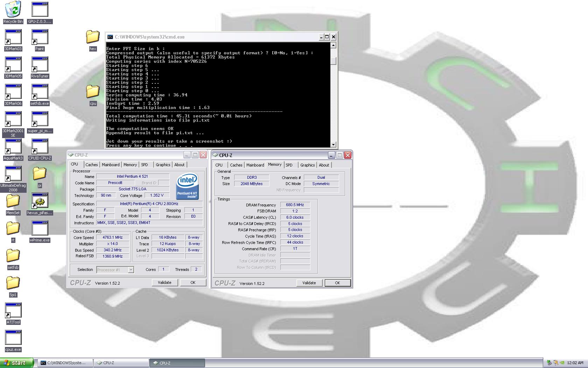Select SPD tab in right CPU-Z window
The width and height of the screenshot is (588, 368).
[289, 165]
